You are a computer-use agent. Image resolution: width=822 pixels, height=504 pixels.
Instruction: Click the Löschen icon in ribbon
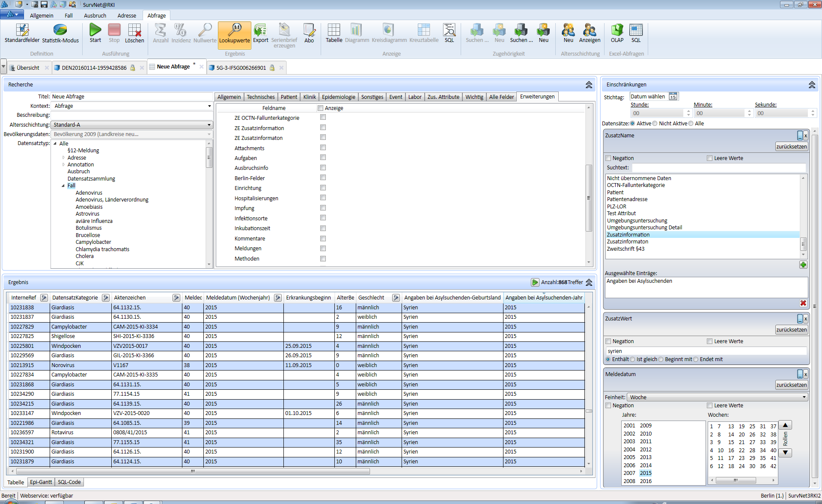click(x=134, y=30)
